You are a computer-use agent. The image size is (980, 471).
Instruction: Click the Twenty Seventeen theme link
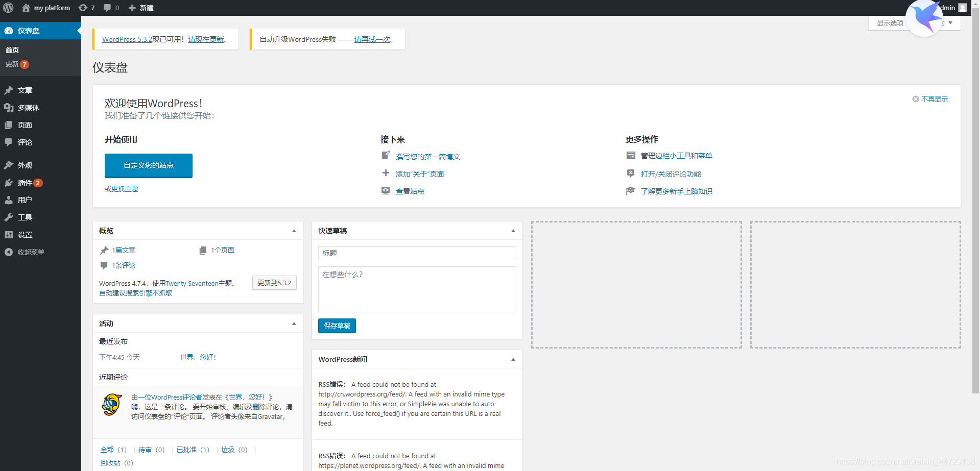tap(192, 284)
